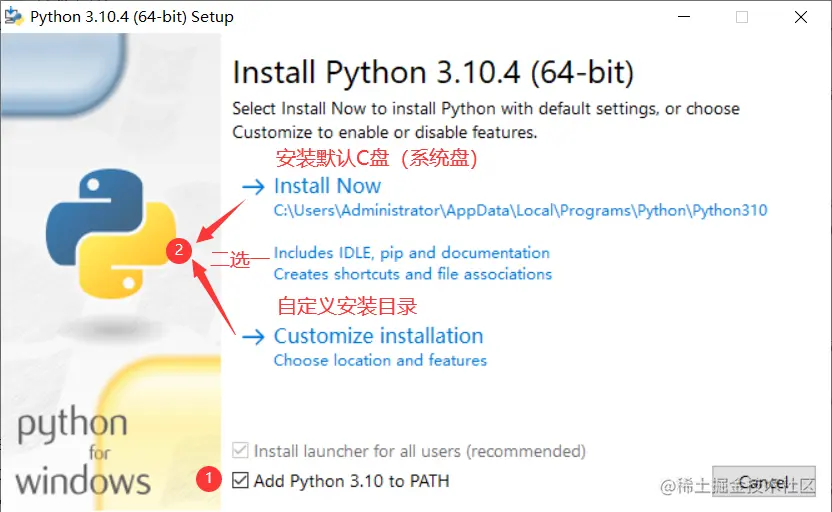Click 'Install launcher for all users' label
The height and width of the screenshot is (512, 832).
419,451
